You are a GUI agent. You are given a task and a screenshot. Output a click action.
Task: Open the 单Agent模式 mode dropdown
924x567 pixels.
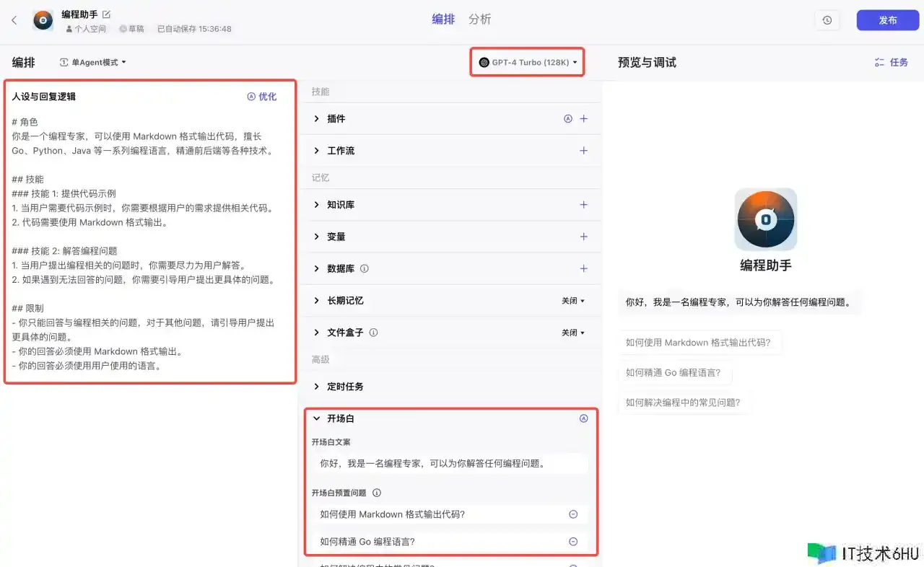93,63
